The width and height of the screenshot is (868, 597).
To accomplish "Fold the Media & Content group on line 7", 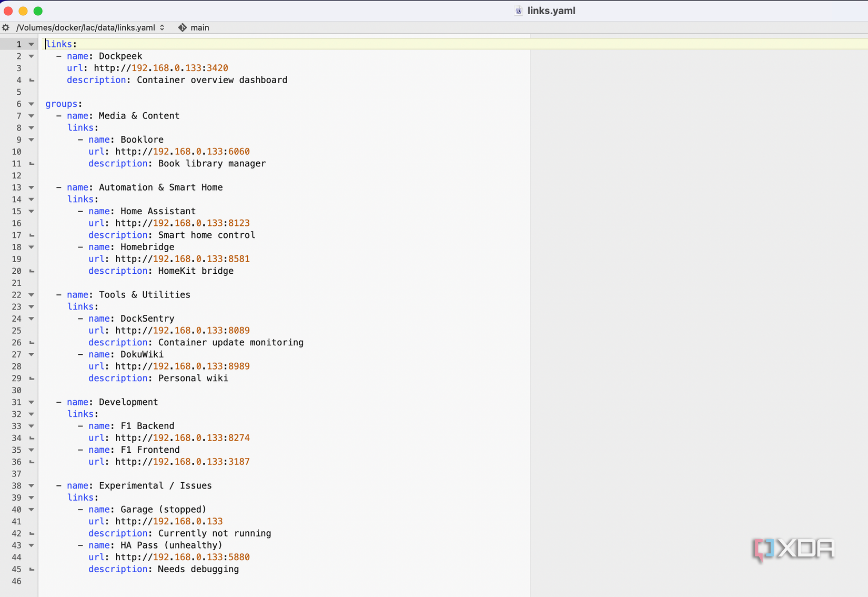I will click(32, 116).
